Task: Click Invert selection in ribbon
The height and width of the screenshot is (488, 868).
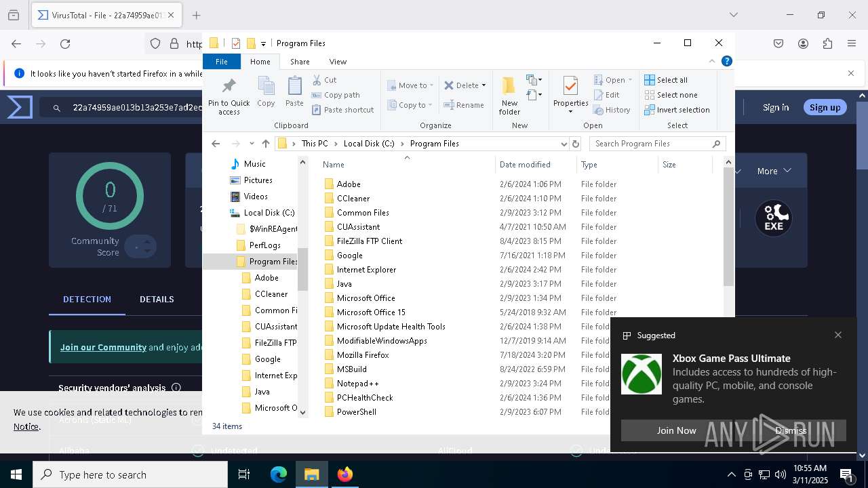Action: point(677,110)
